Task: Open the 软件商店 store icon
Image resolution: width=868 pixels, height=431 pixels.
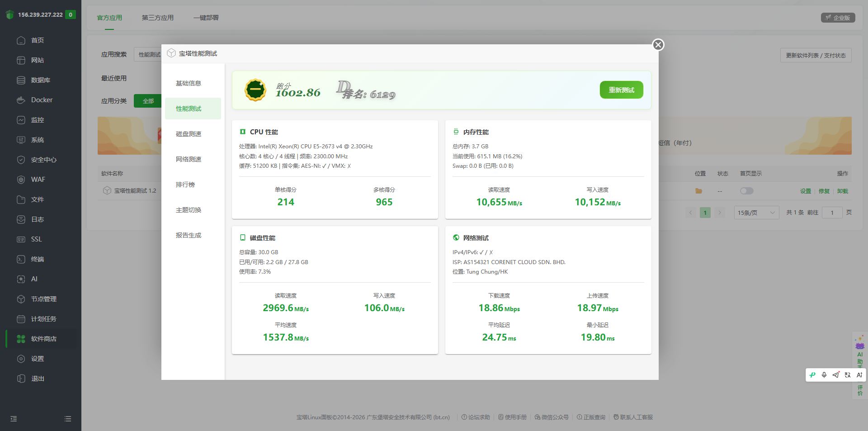Action: coord(21,339)
